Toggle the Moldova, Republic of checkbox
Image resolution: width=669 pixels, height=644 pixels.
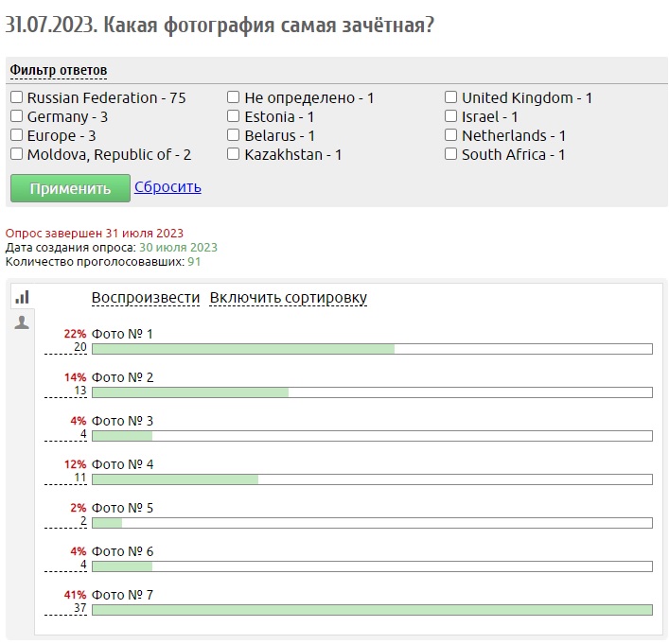coord(17,154)
